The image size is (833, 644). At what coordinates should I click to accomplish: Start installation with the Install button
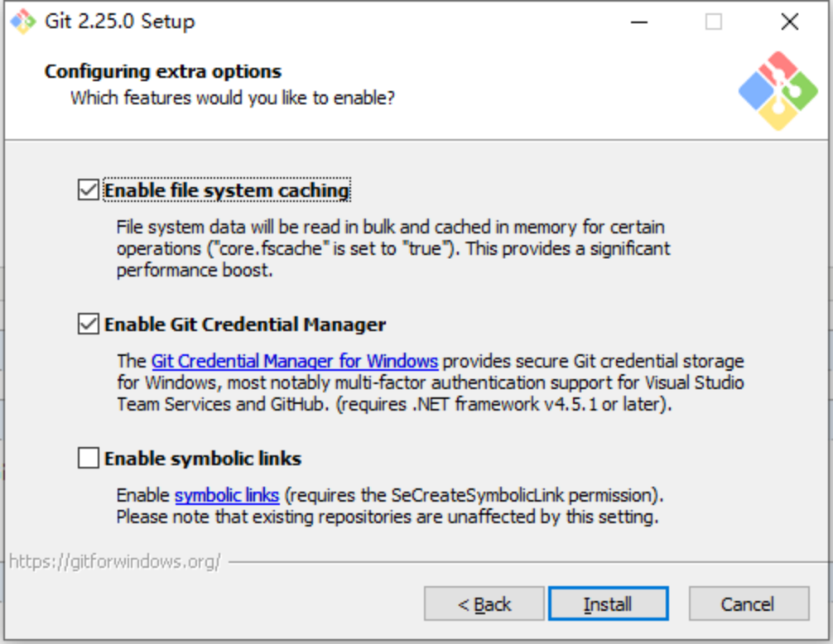point(609,603)
